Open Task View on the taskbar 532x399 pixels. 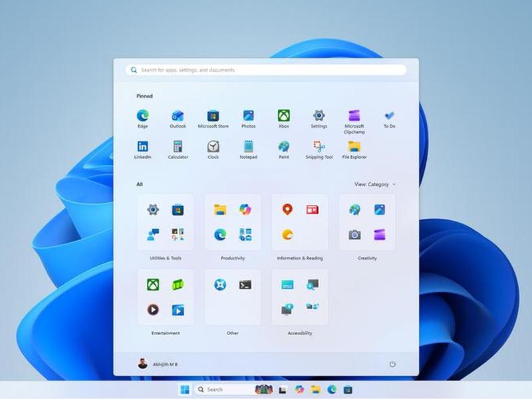point(282,390)
